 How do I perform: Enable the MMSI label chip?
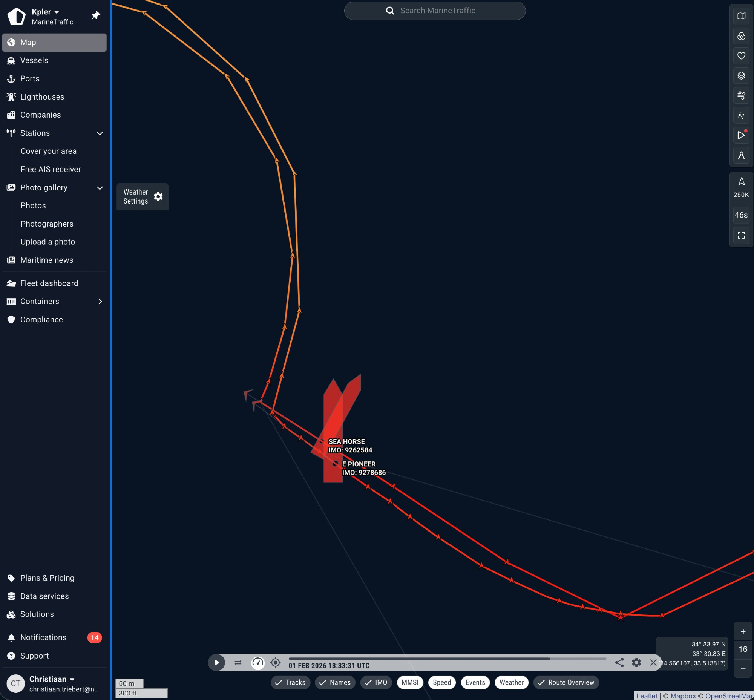[409, 682]
